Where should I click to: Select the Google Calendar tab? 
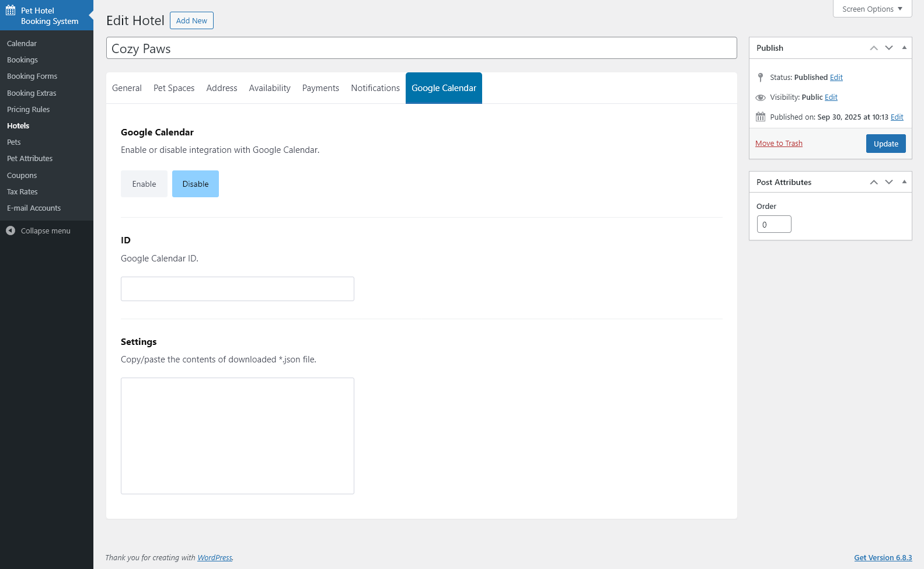tap(444, 88)
